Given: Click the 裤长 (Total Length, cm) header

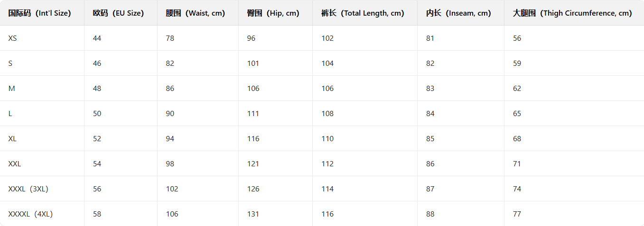Looking at the screenshot, I should tap(363, 13).
